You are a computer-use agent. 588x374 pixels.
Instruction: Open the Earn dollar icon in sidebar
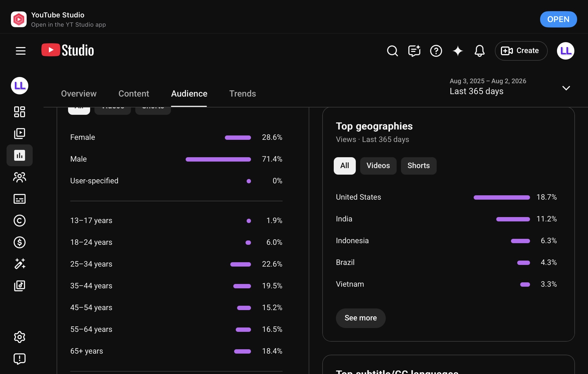point(20,242)
